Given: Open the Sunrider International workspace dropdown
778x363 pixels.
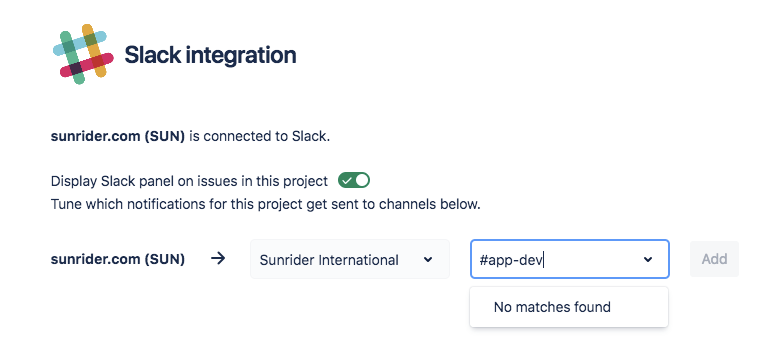Looking at the screenshot, I should coord(350,259).
